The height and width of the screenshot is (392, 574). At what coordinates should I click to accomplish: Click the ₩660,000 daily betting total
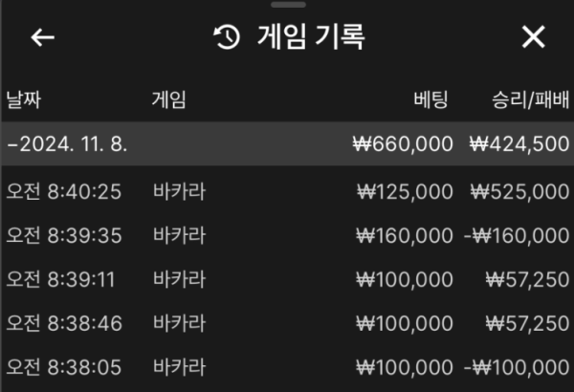403,143
